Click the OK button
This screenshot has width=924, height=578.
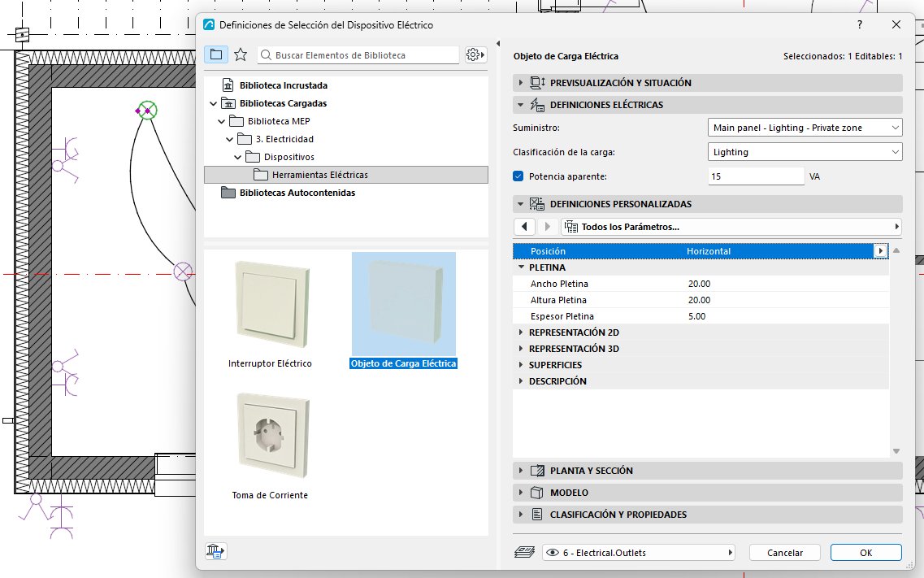pos(865,553)
